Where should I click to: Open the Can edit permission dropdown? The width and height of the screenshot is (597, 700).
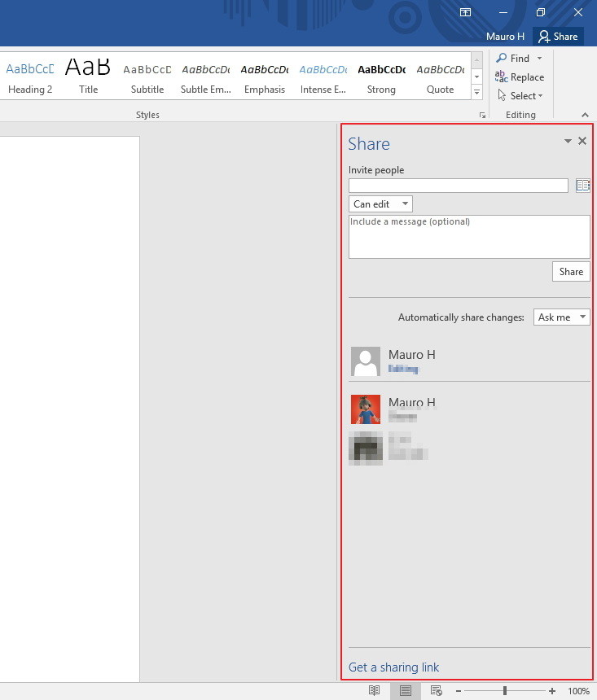pyautogui.click(x=380, y=204)
